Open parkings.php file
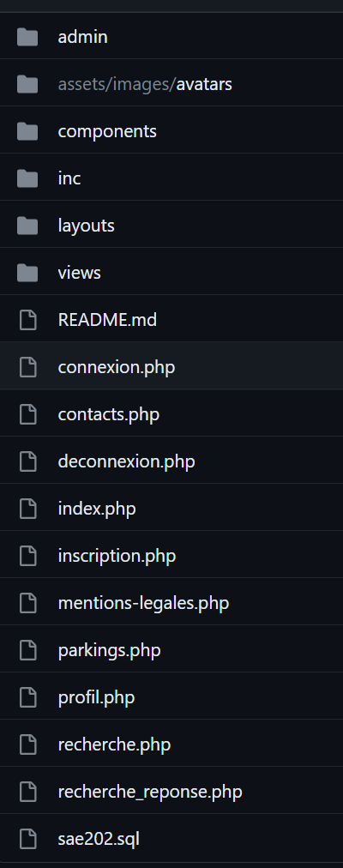Image resolution: width=343 pixels, height=868 pixels. tap(109, 650)
